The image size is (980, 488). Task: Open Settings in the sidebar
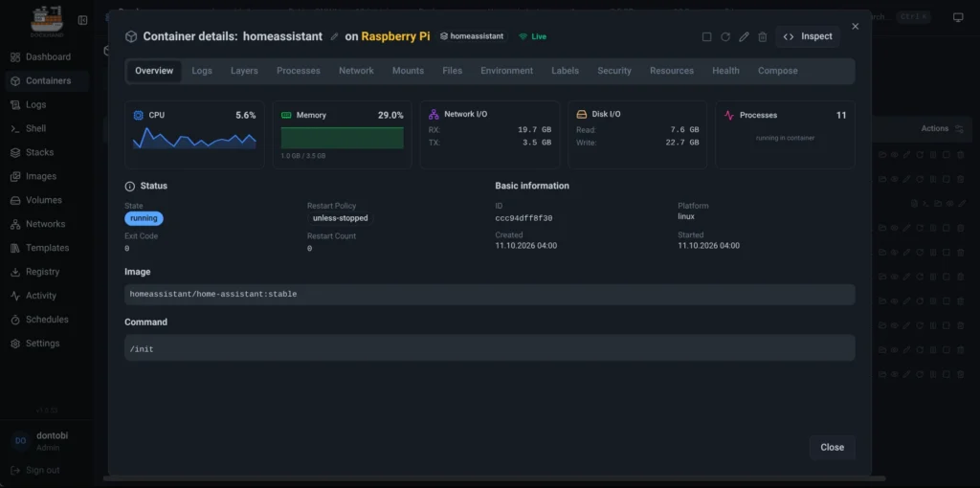tap(46, 344)
